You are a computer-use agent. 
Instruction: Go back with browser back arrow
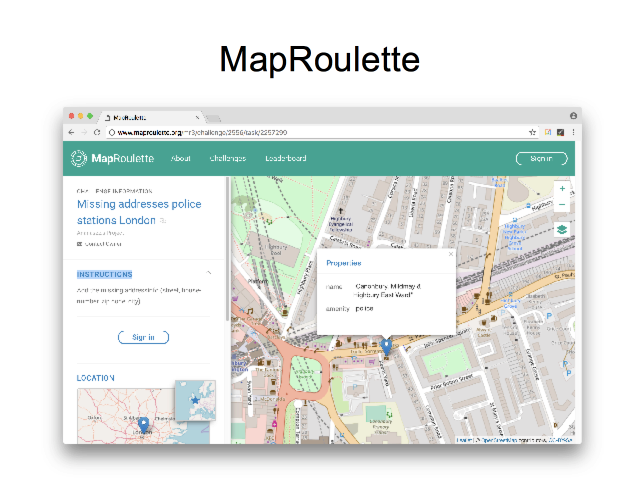(71, 132)
